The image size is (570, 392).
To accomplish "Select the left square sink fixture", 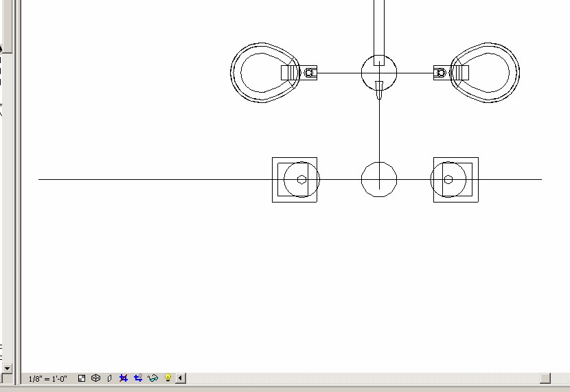I will (295, 180).
